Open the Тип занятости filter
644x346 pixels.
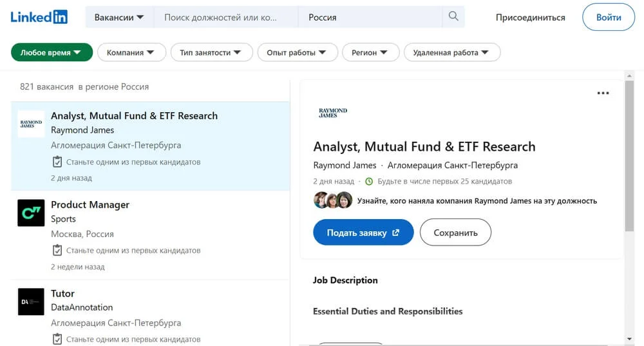pos(211,53)
